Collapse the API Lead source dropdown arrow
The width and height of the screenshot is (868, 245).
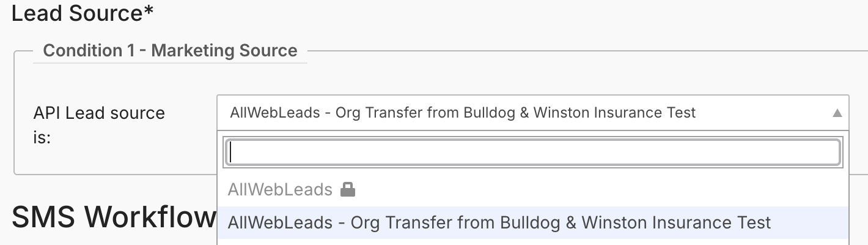click(837, 113)
